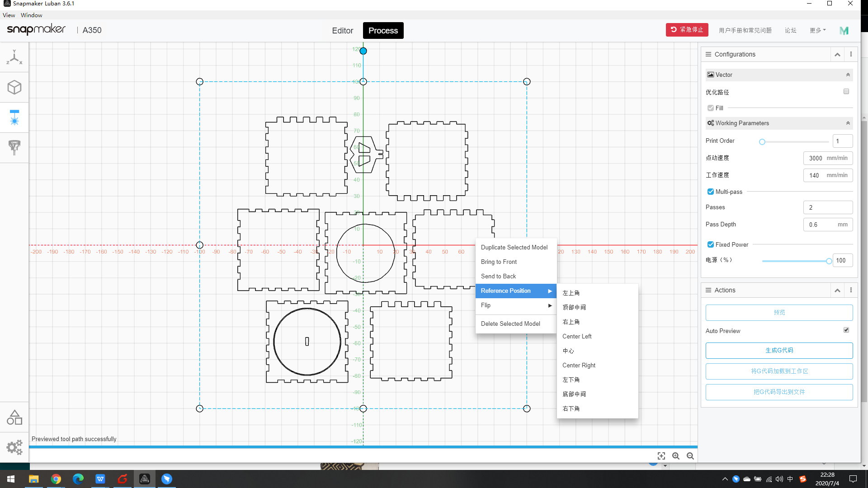Select the laser tool icon in sidebar

(x=14, y=117)
